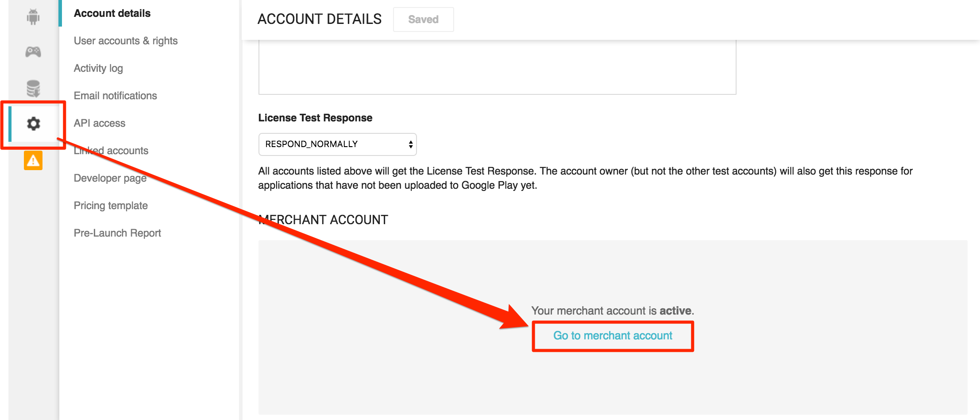Select Email notifications in sidebar
Screen dimensions: 980x420
click(115, 96)
